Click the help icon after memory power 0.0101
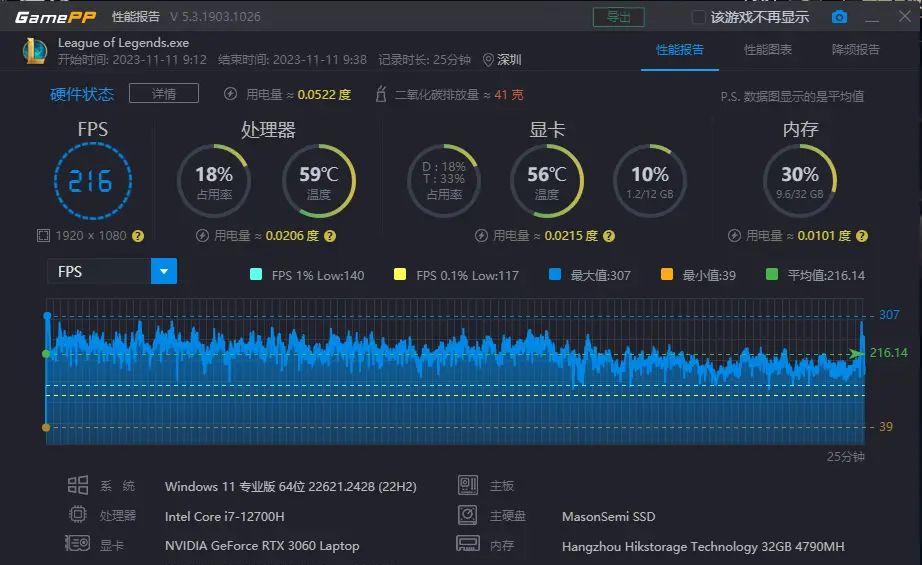 coord(861,236)
